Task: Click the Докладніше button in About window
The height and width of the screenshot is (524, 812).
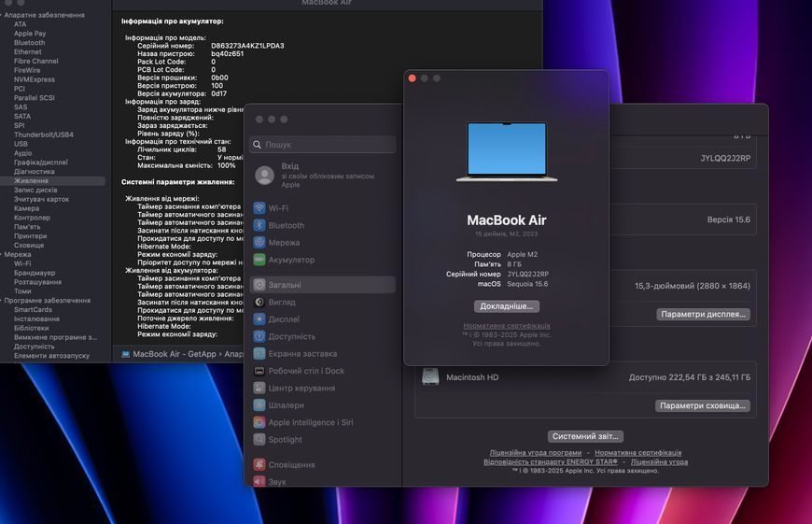Action: pos(507,306)
